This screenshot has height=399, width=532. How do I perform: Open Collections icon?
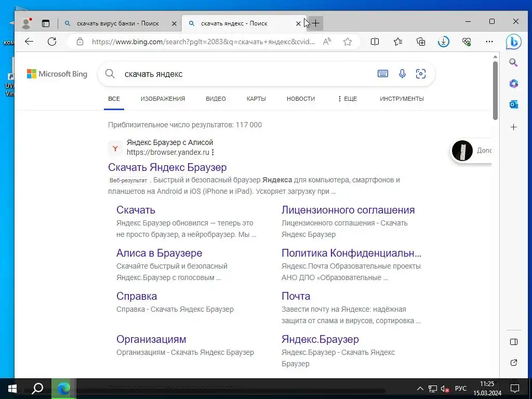[421, 42]
